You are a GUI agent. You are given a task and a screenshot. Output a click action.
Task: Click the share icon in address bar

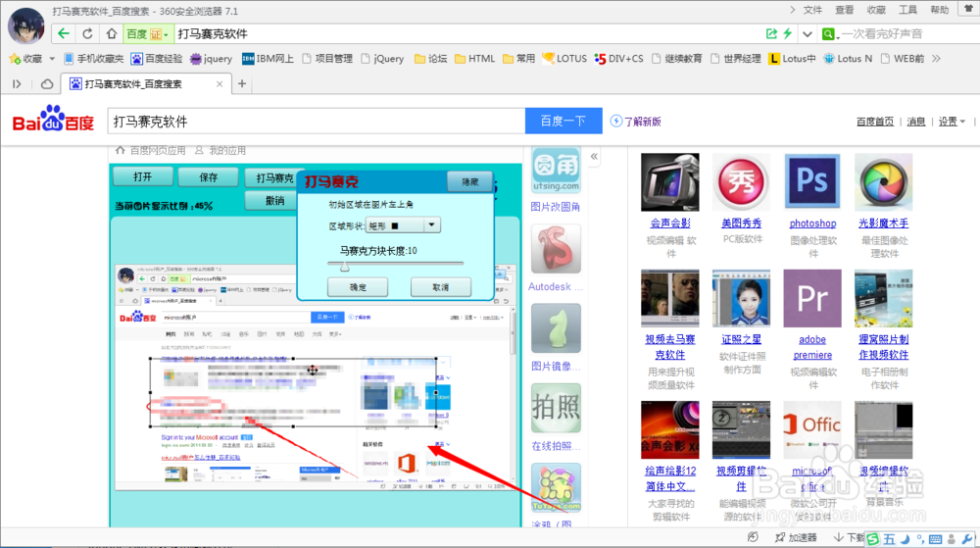(772, 33)
